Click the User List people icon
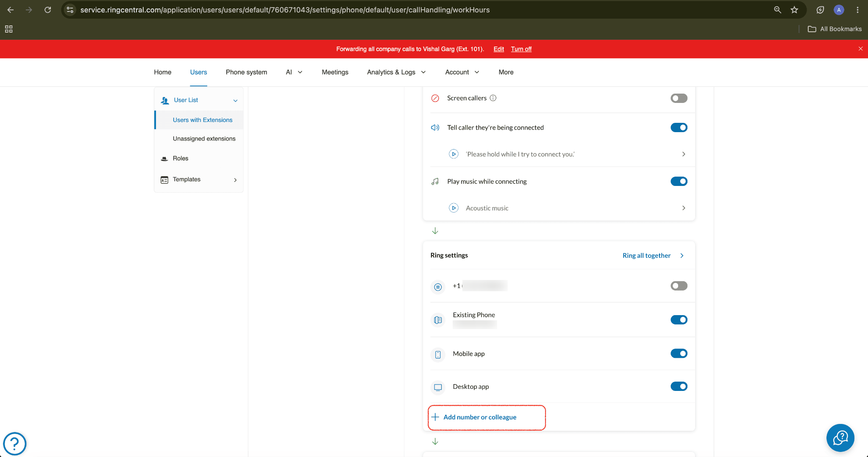 click(x=165, y=100)
